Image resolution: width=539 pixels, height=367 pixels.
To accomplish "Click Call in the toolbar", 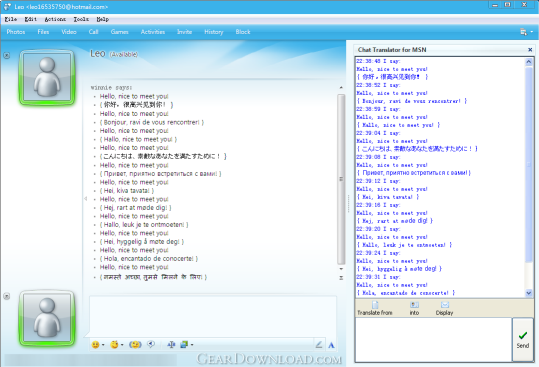I will pyautogui.click(x=94, y=32).
